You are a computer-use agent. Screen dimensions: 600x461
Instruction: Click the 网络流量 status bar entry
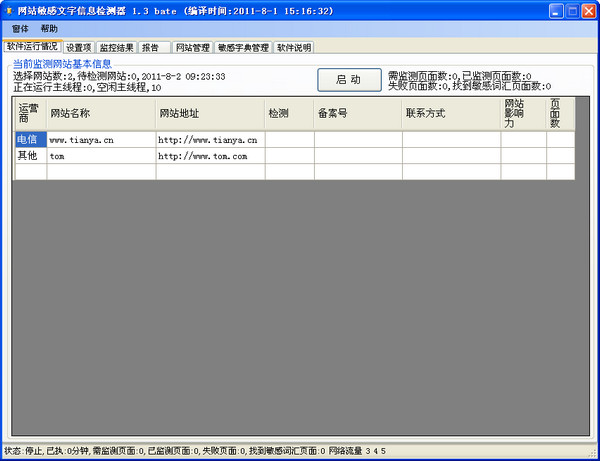[x=357, y=451]
